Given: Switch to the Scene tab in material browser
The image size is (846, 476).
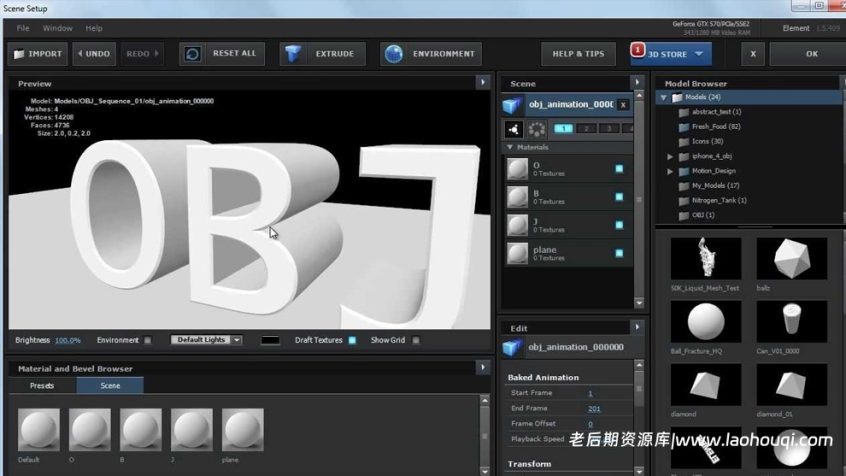Looking at the screenshot, I should click(110, 386).
